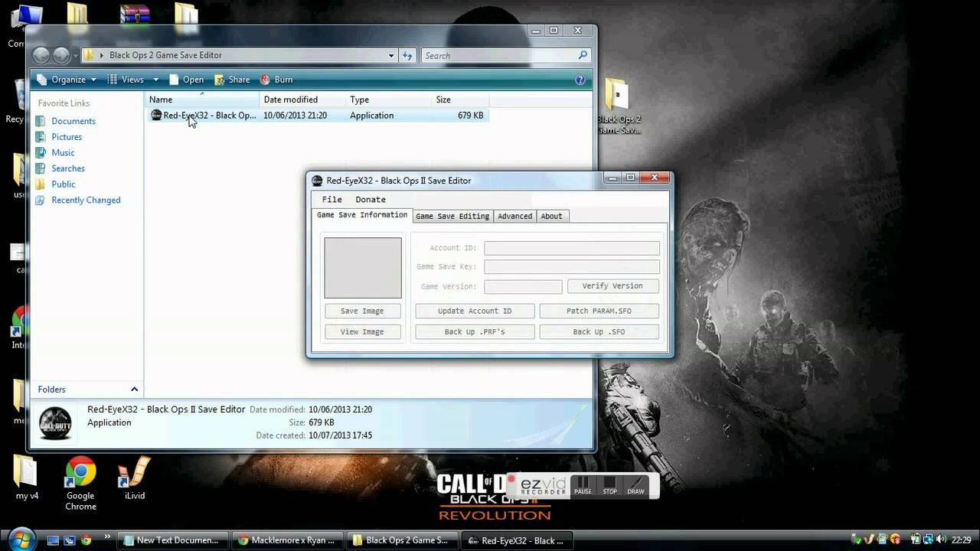
Task: Open the Advanced tab in Save Editor
Action: (514, 216)
